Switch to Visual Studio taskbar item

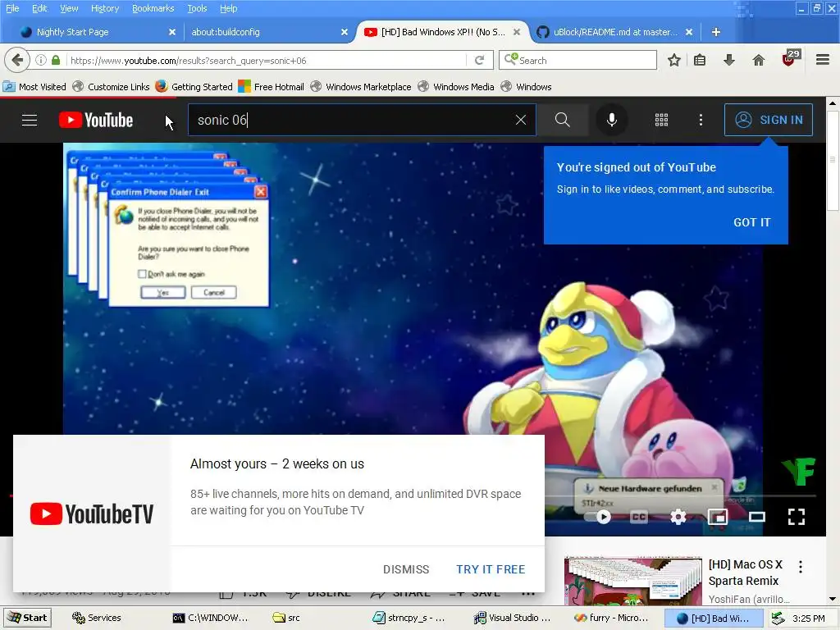[x=512, y=618]
